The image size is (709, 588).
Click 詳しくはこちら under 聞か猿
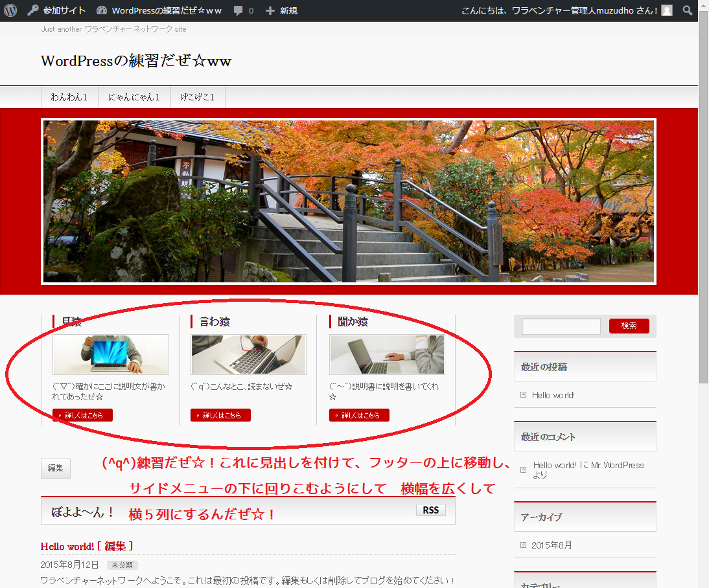359,415
